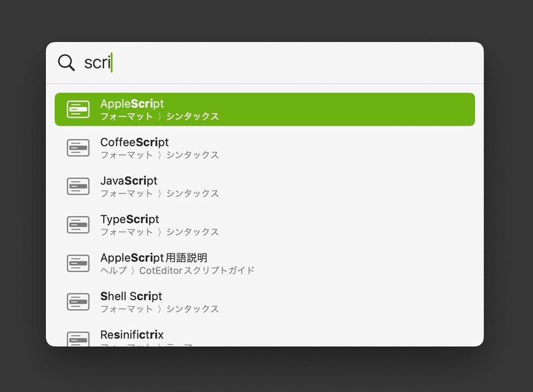Pick the TypeScript syntax command
Viewport: 533px width, 392px height.
tap(265, 225)
